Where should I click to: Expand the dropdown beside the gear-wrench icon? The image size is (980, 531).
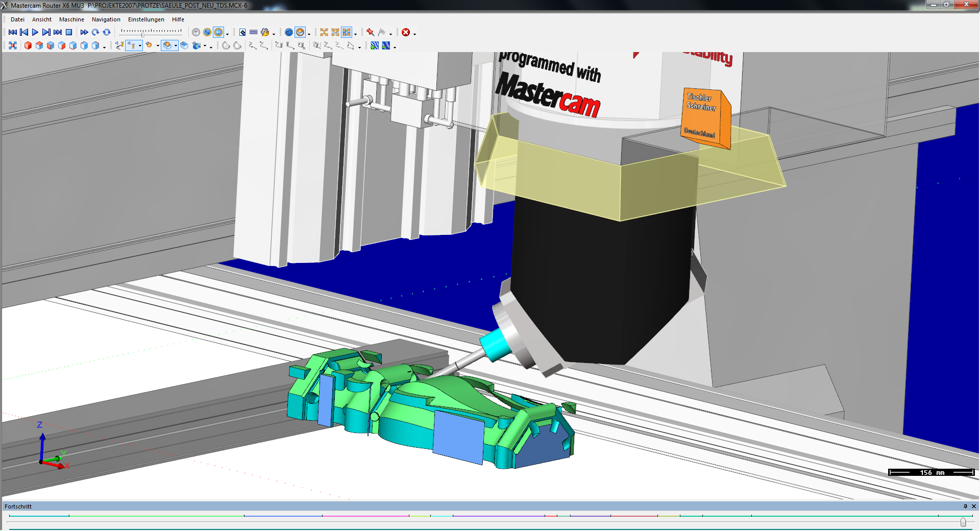[x=274, y=34]
